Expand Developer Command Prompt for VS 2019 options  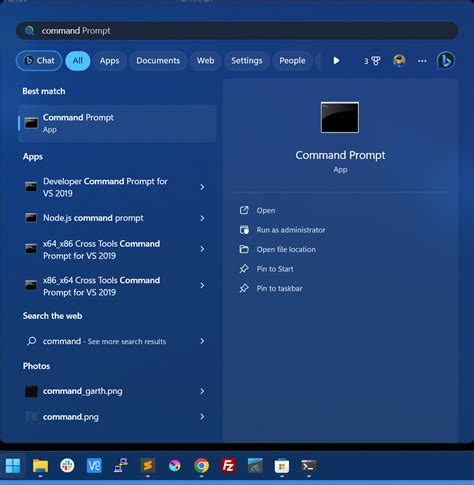(x=202, y=187)
